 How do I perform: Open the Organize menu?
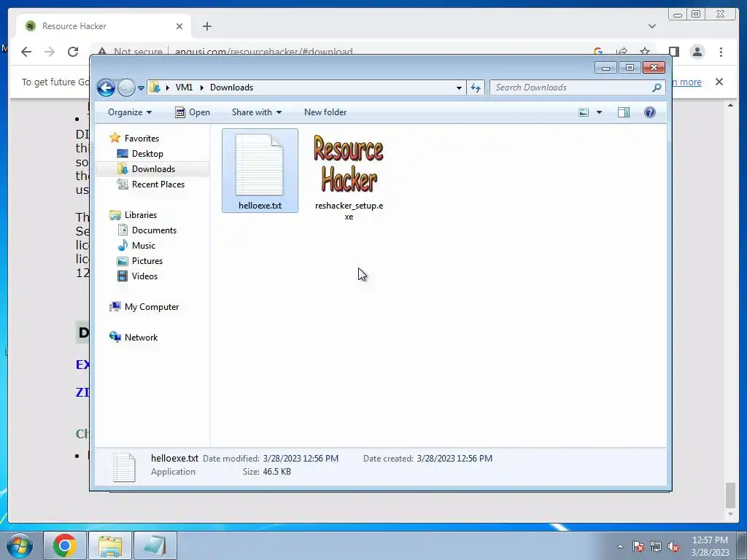pyautogui.click(x=130, y=112)
